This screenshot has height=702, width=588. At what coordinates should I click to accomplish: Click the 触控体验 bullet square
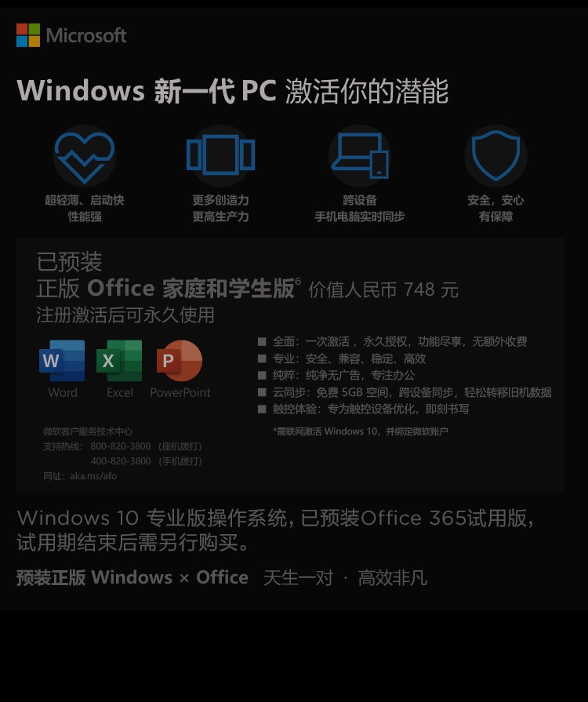(262, 409)
